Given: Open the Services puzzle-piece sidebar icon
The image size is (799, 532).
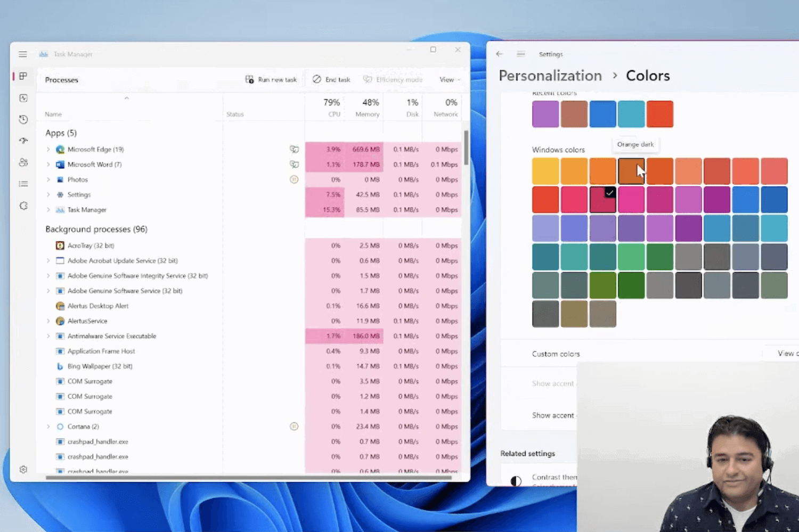Looking at the screenshot, I should [23, 206].
